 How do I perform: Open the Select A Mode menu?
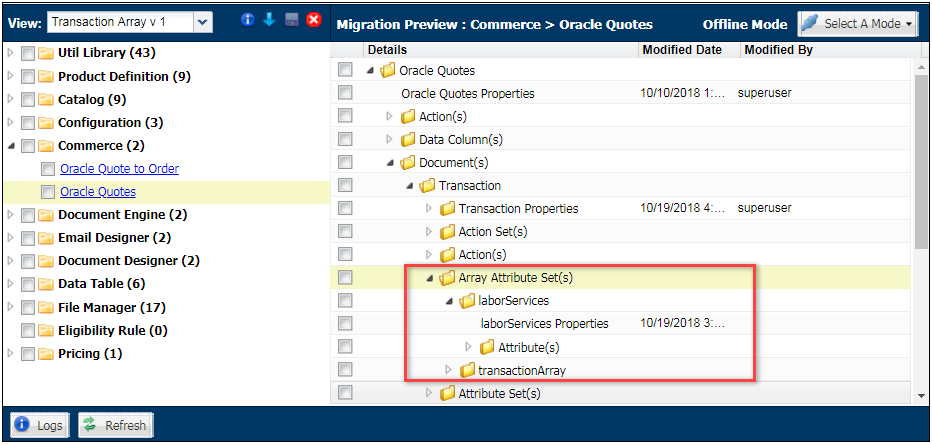[x=858, y=23]
